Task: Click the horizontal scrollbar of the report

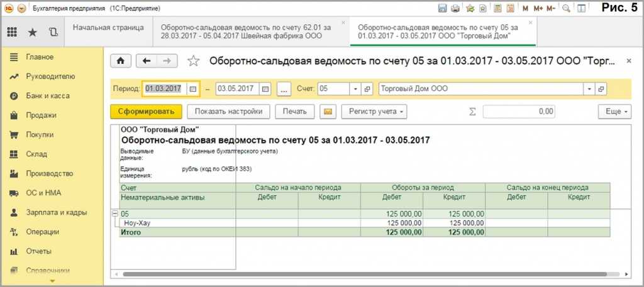Action: [x=365, y=274]
